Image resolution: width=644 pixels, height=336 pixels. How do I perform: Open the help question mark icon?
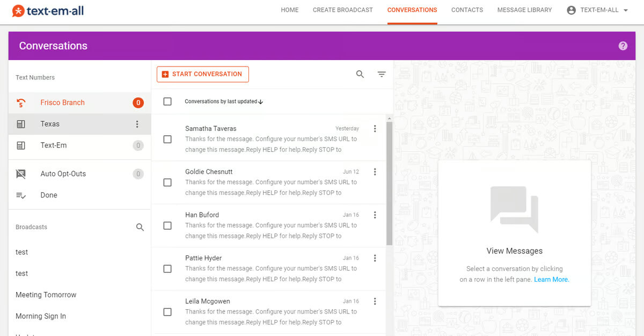623,46
